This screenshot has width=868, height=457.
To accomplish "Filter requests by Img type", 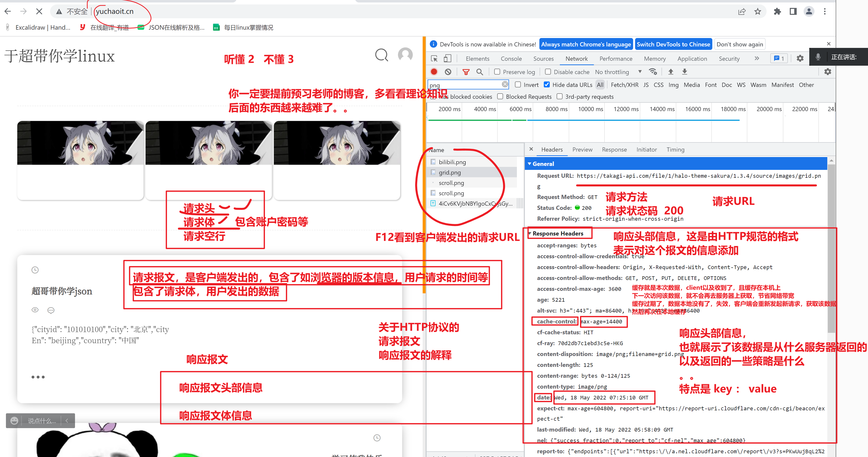I will 673,85.
